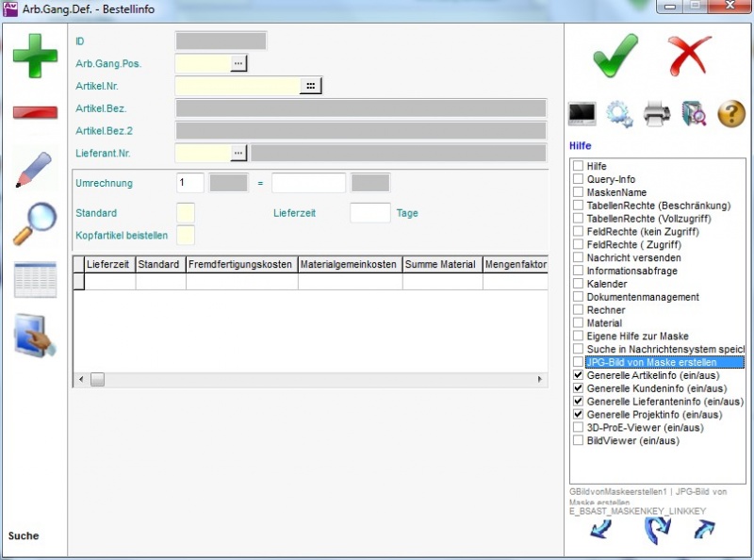
Task: Uncheck Generelle Artikelinfo (ein/aus)
Action: coord(579,375)
